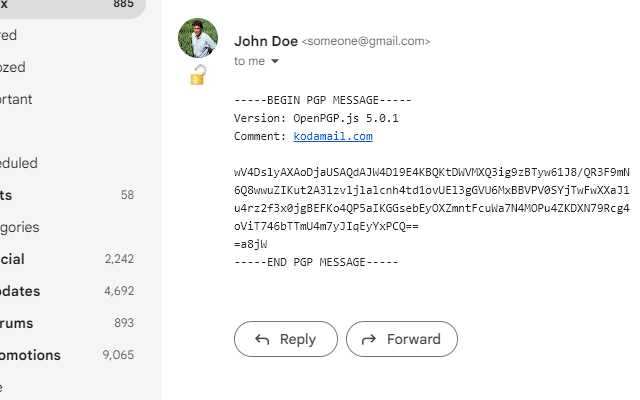Open the Promotions category with 9,065 messages
Screen dimensions: 640x400
click(x=60, y=355)
